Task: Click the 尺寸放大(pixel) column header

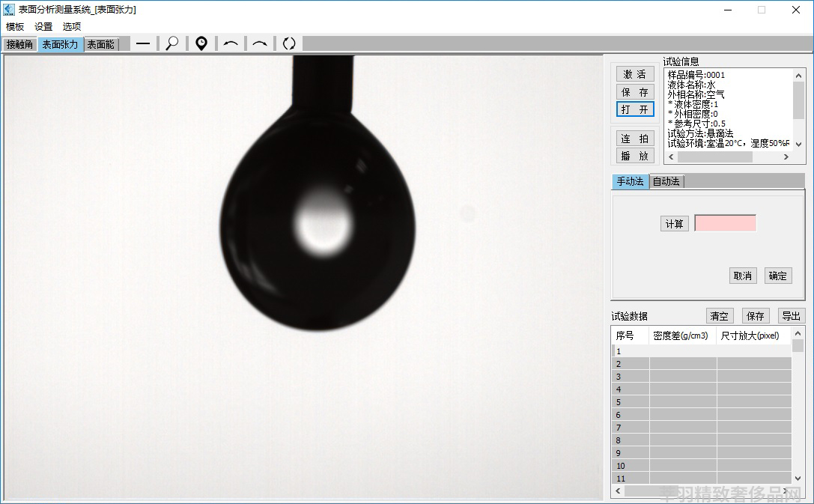Action: 754,336
